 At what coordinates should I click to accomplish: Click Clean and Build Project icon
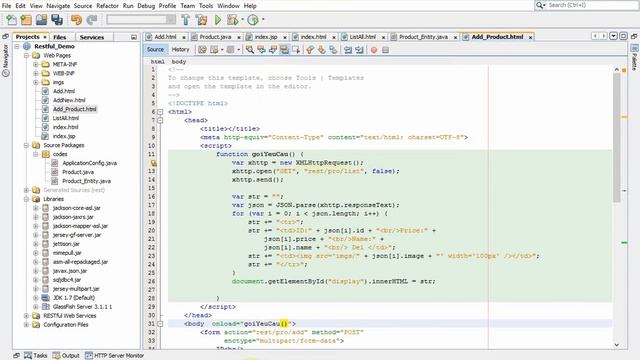coord(201,20)
